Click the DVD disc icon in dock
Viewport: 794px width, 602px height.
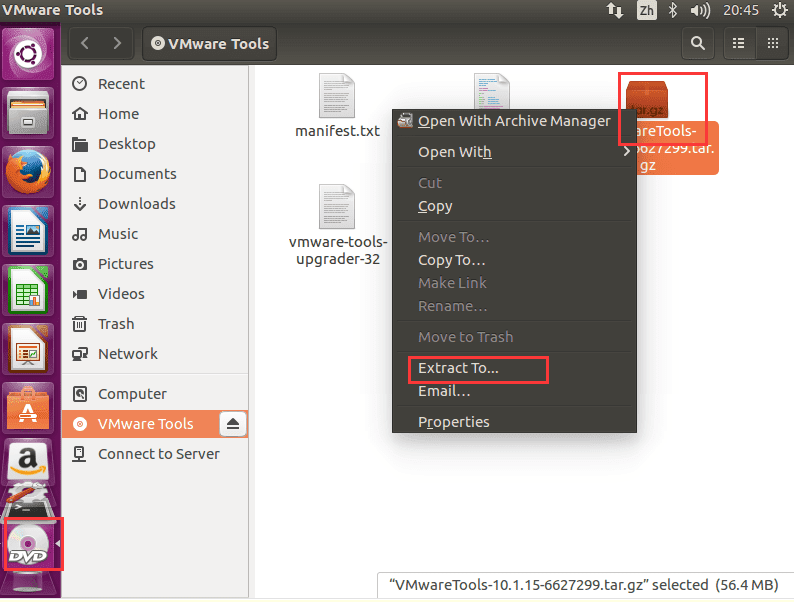28,545
